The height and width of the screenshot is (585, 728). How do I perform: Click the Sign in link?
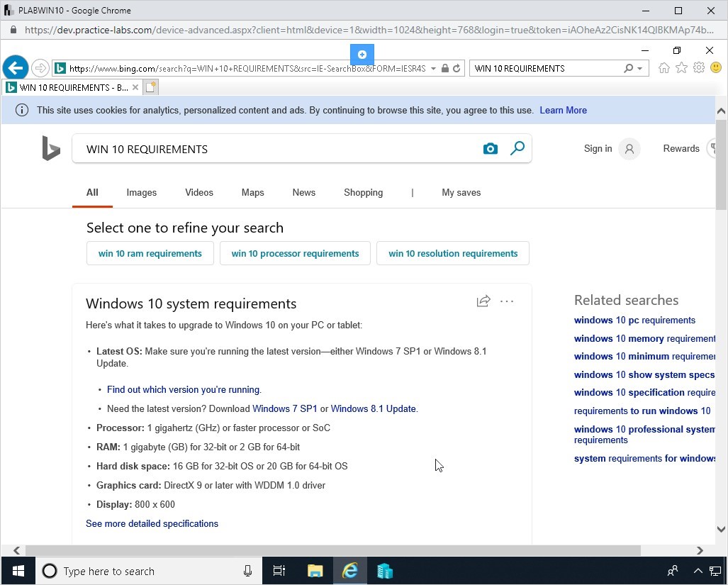pos(598,149)
